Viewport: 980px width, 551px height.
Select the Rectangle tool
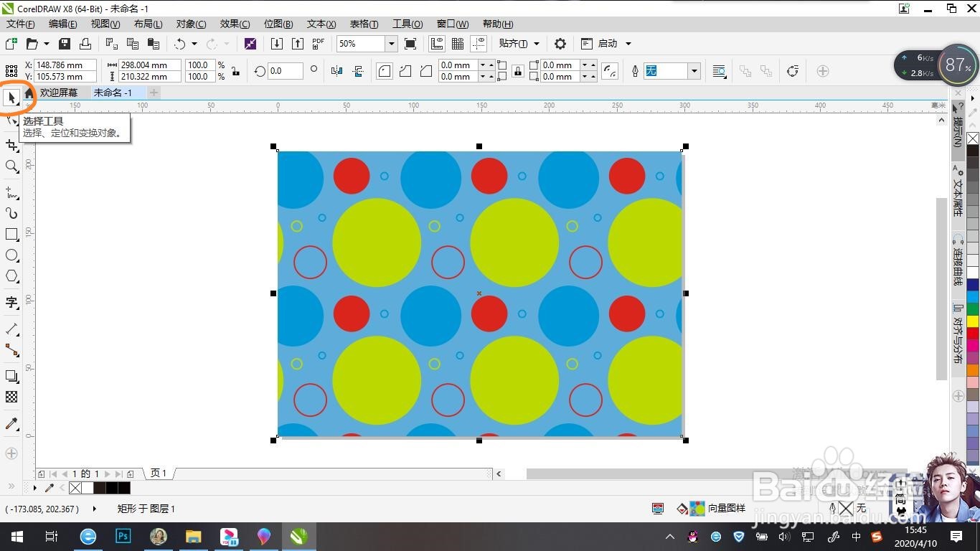(x=11, y=235)
